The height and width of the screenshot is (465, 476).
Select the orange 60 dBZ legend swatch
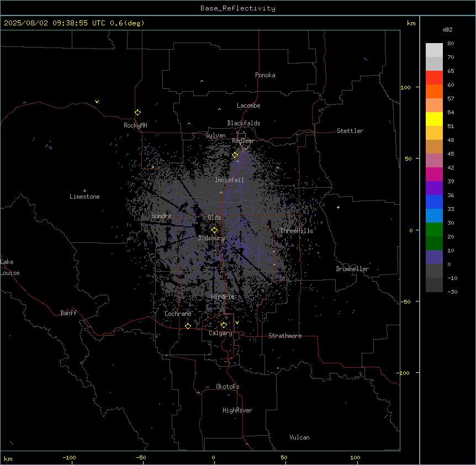click(434, 91)
